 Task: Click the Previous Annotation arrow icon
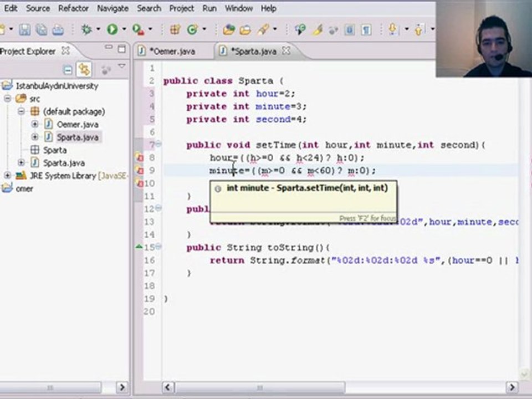(419, 29)
